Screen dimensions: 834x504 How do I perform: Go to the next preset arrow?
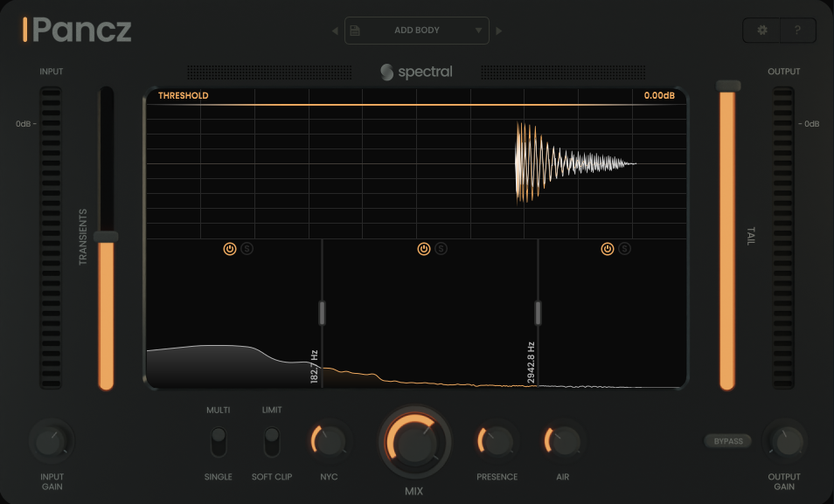[x=499, y=31]
